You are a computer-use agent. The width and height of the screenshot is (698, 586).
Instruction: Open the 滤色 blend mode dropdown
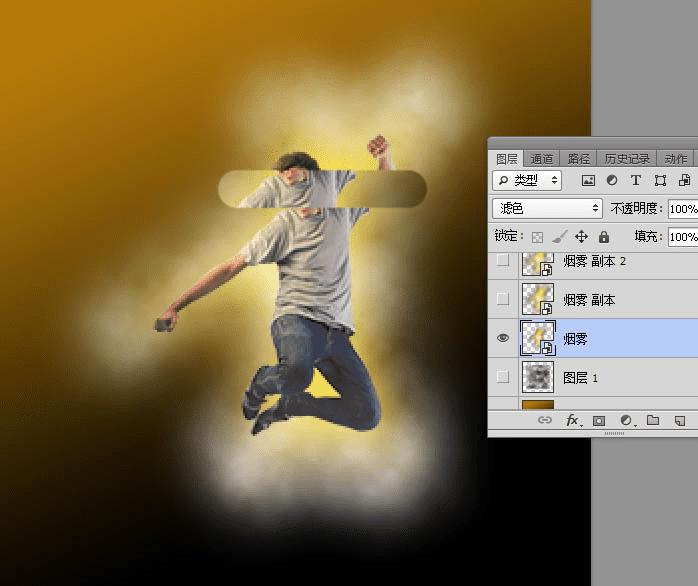coord(547,209)
